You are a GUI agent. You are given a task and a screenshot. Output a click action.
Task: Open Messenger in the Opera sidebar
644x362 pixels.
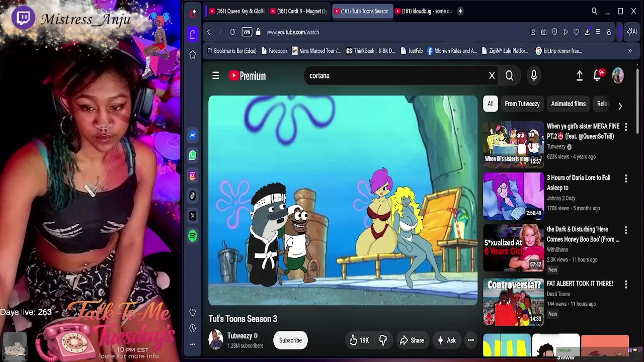point(193,135)
